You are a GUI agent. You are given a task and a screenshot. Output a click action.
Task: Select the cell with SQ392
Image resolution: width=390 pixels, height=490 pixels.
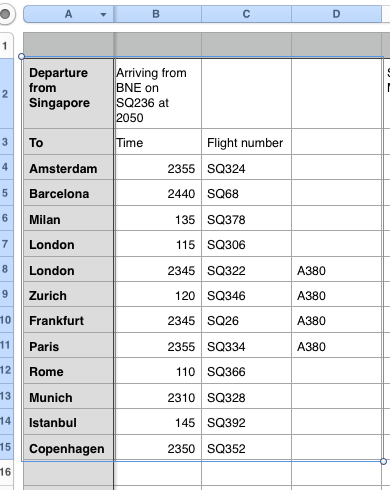pos(246,422)
